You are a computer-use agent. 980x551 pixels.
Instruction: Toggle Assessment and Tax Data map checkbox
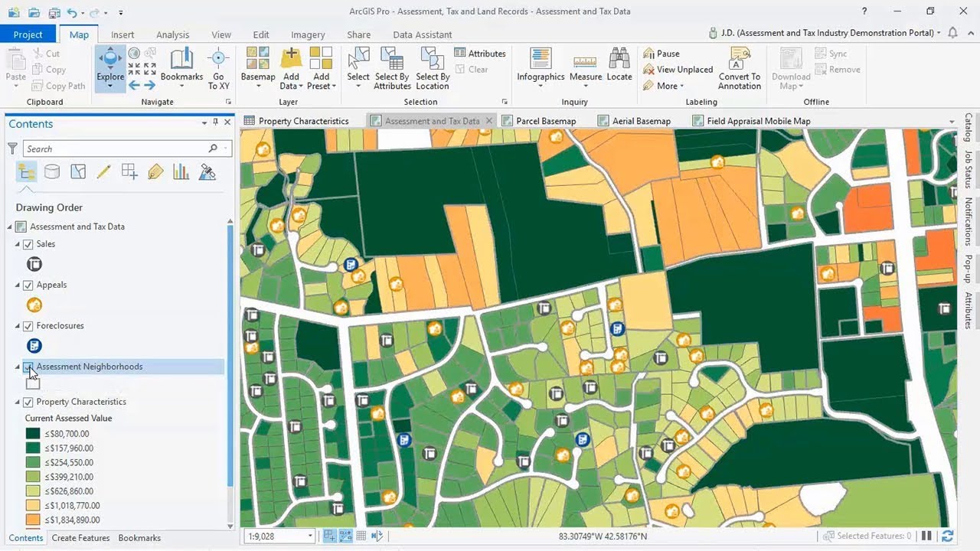(x=21, y=227)
